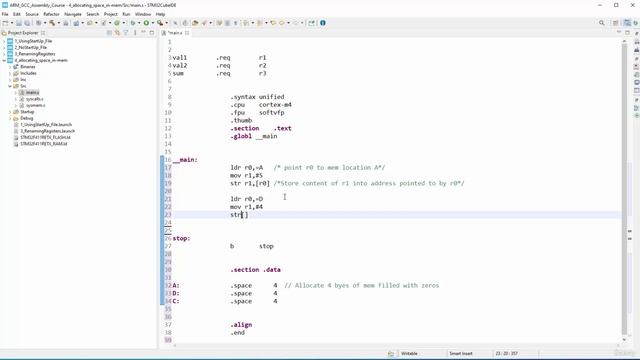The width and height of the screenshot is (640, 360).
Task: Collapse all in Project Explorer toolbar
Action: coord(109,33)
